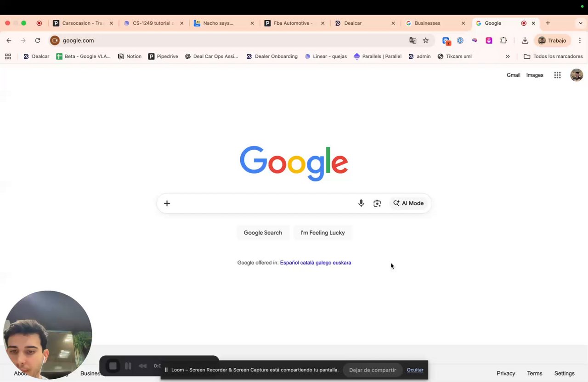Screen dimensions: 588x382
Task: Open Google Lens image search icon
Action: click(377, 203)
